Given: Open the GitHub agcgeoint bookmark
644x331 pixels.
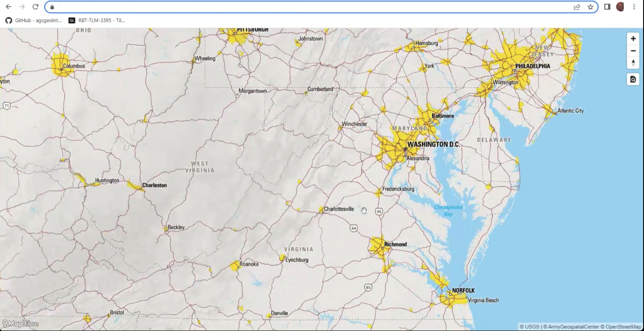Looking at the screenshot, I should [34, 21].
